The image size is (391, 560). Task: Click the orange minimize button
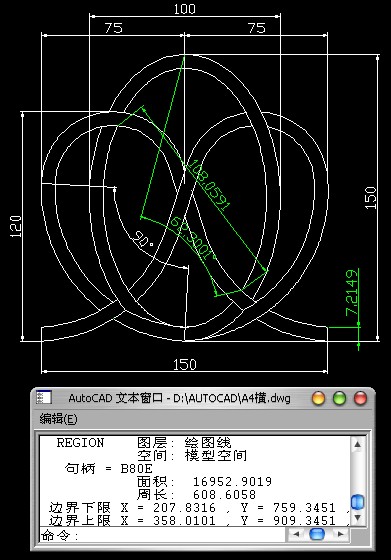(318, 398)
